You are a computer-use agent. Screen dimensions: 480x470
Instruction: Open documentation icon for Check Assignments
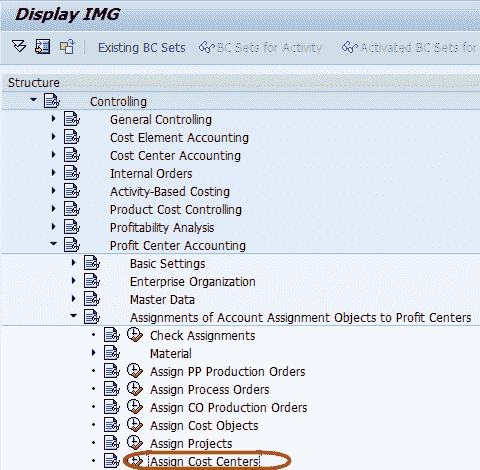112,335
